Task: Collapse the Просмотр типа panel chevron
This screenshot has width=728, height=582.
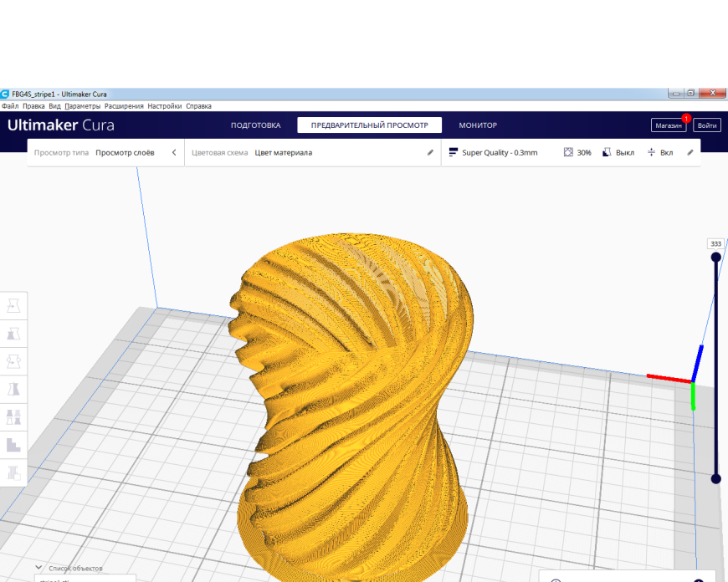Action: pyautogui.click(x=174, y=152)
